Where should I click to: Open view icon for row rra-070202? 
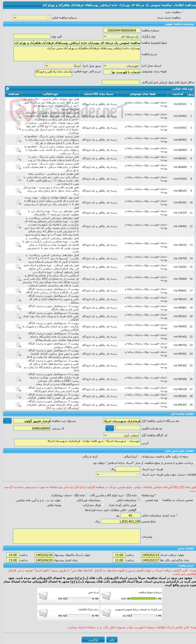[18, 179]
